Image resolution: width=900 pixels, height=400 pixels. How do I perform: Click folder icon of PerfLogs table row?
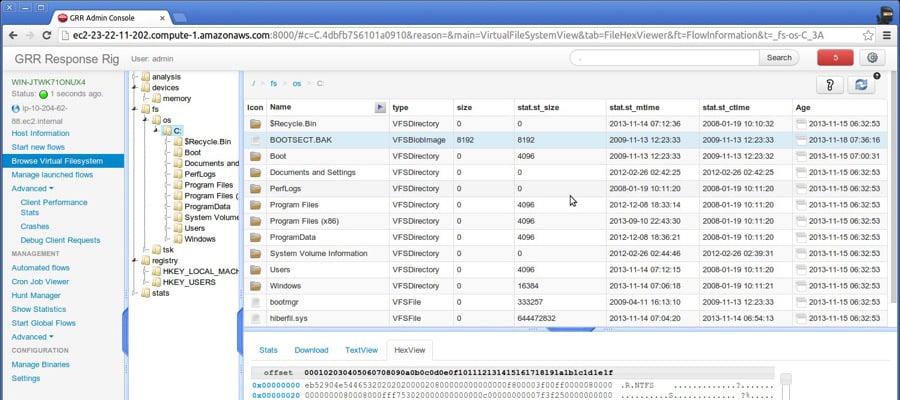255,188
